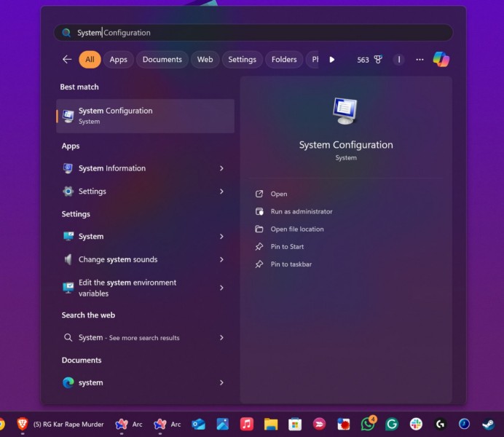The width and height of the screenshot is (504, 437).
Task: Open Grammarly from the taskbar
Action: coord(392,424)
